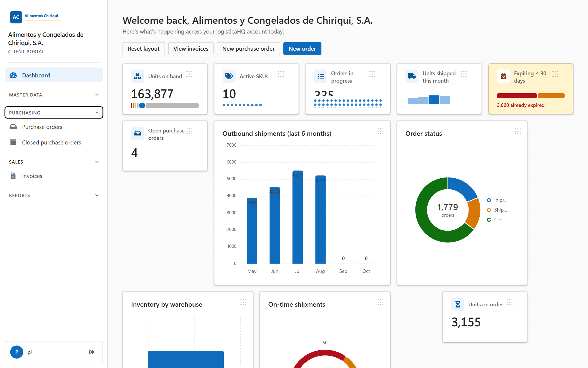Click the Invoices document icon
588x368 pixels.
click(x=13, y=176)
